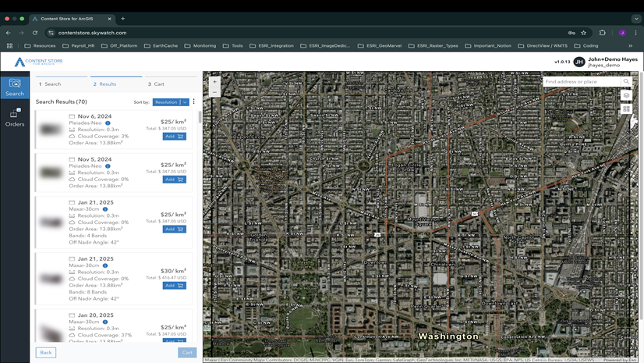This screenshot has height=363, width=644.
Task: Zoom in on the map
Action: pos(215,82)
